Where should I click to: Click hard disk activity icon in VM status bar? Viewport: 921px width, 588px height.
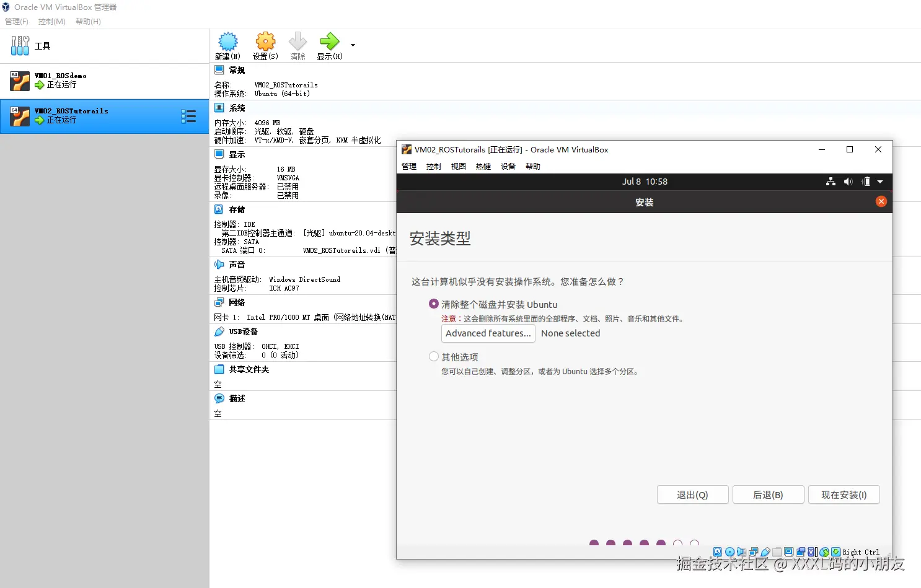tap(717, 551)
